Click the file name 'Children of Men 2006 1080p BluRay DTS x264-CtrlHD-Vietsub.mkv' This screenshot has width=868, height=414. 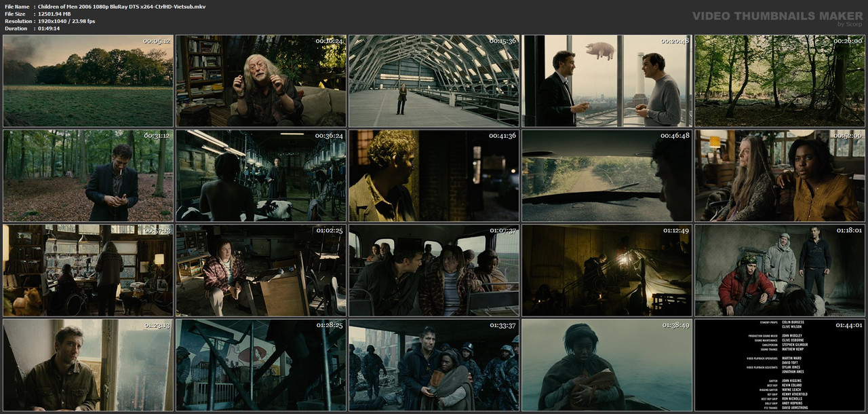(121, 6)
